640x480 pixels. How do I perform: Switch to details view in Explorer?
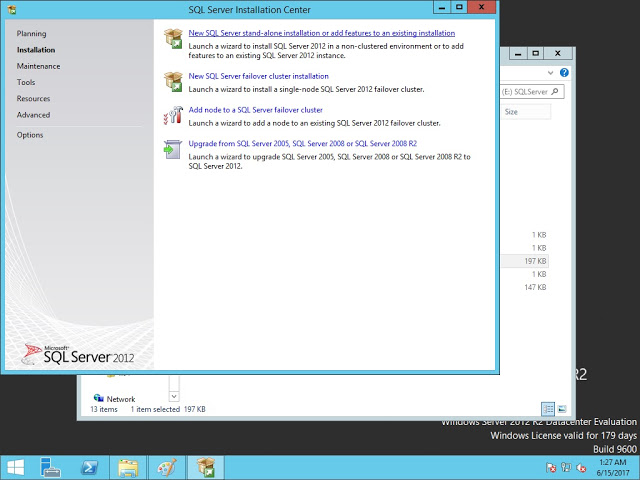tap(548, 409)
